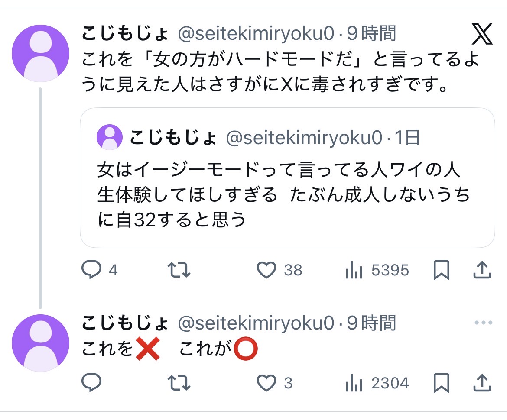Open the first post's profile avatar
The height and width of the screenshot is (420, 507).
(x=40, y=53)
